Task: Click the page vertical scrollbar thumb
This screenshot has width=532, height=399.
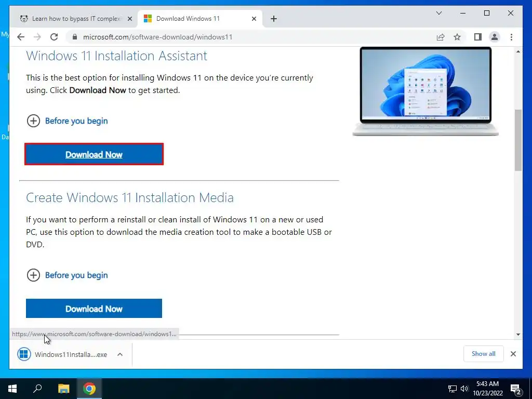Action: (518, 140)
